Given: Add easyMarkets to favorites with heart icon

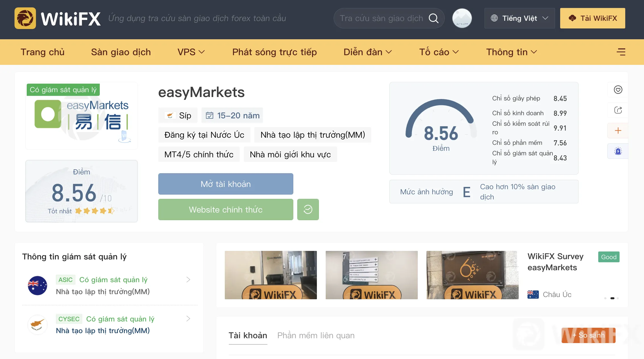Looking at the screenshot, I should (x=618, y=90).
